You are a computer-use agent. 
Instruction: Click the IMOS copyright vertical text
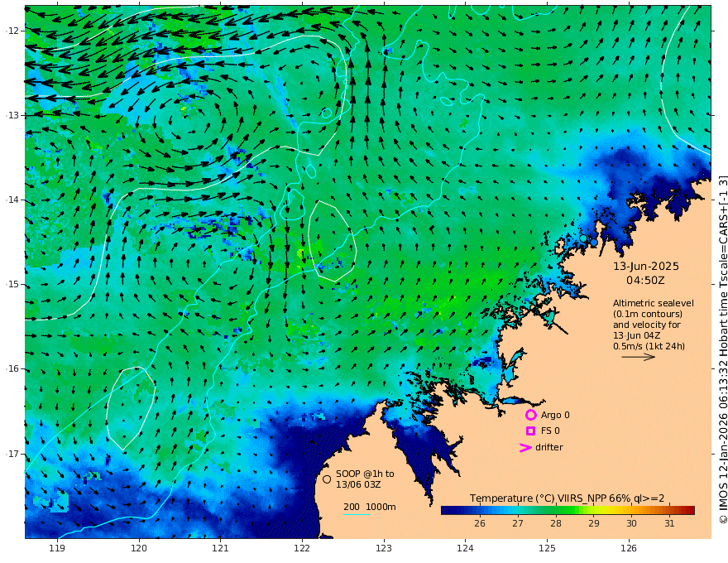(723, 349)
